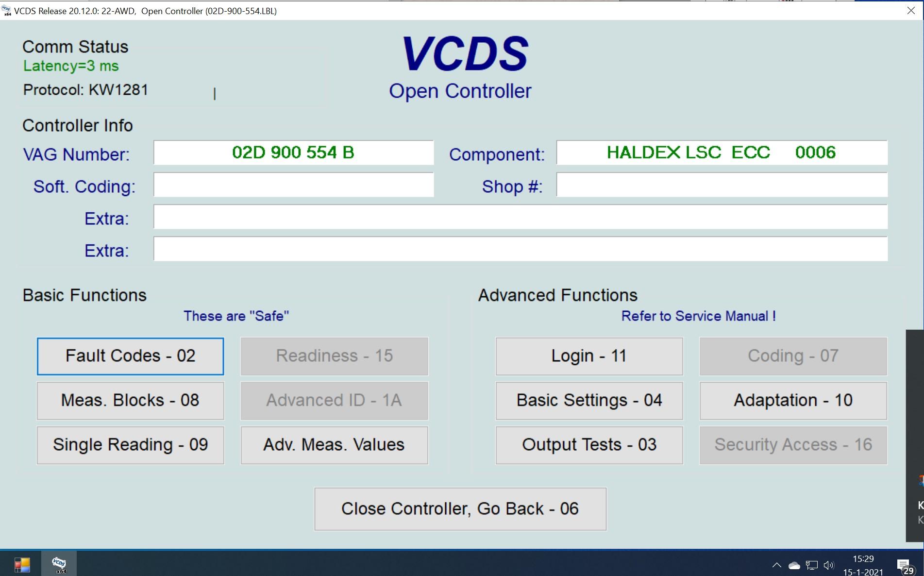The width and height of the screenshot is (924, 576).
Task: Click the Latency=3 ms text
Action: (x=71, y=66)
